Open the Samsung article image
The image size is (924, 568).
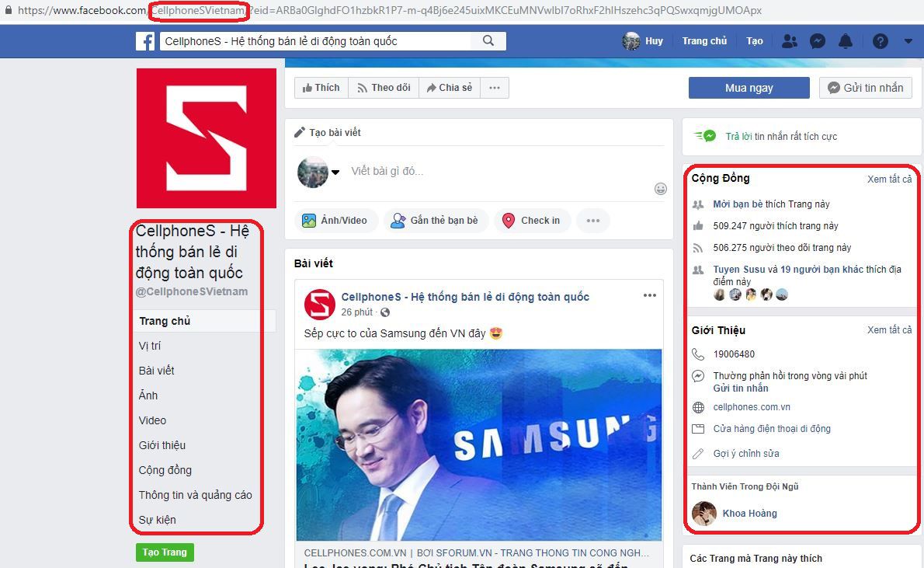point(478,445)
